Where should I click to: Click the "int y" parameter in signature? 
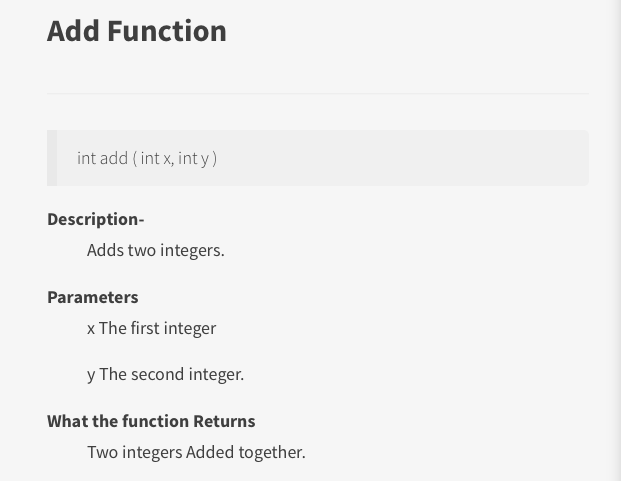coord(193,159)
